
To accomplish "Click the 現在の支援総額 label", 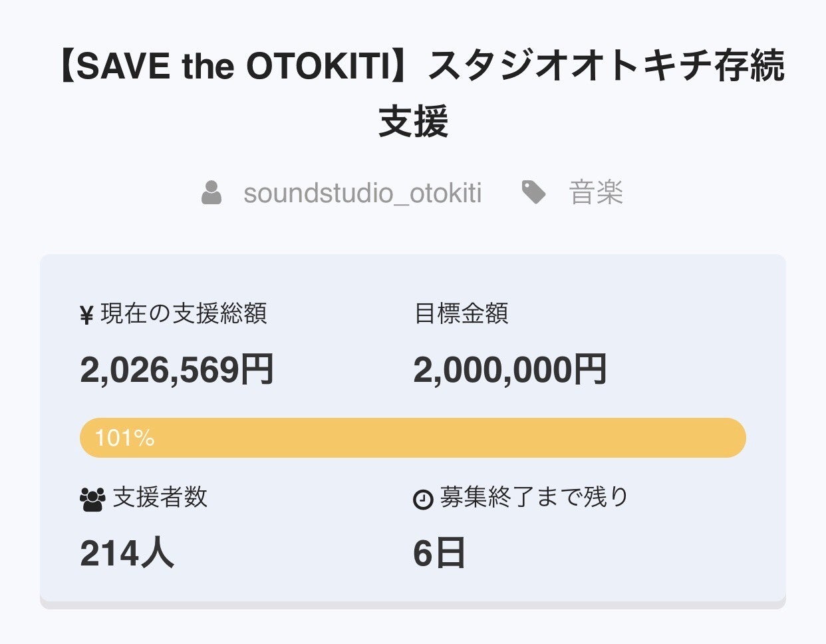I will pos(184,313).
